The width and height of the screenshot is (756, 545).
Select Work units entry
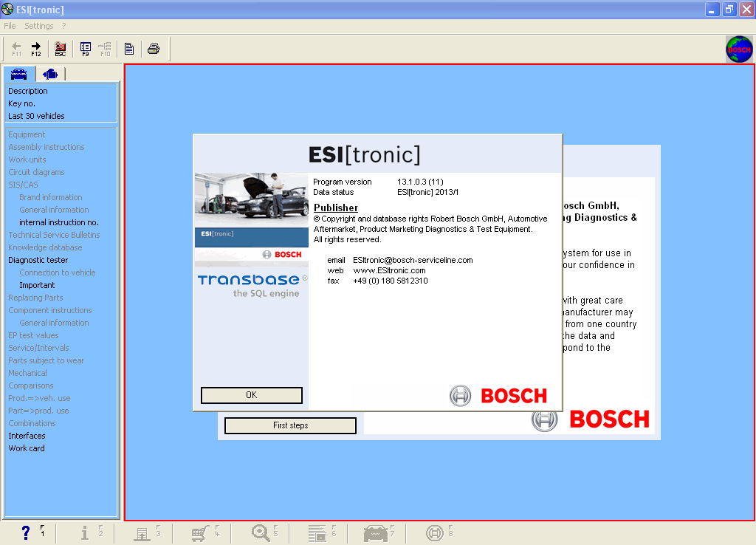pyautogui.click(x=27, y=160)
